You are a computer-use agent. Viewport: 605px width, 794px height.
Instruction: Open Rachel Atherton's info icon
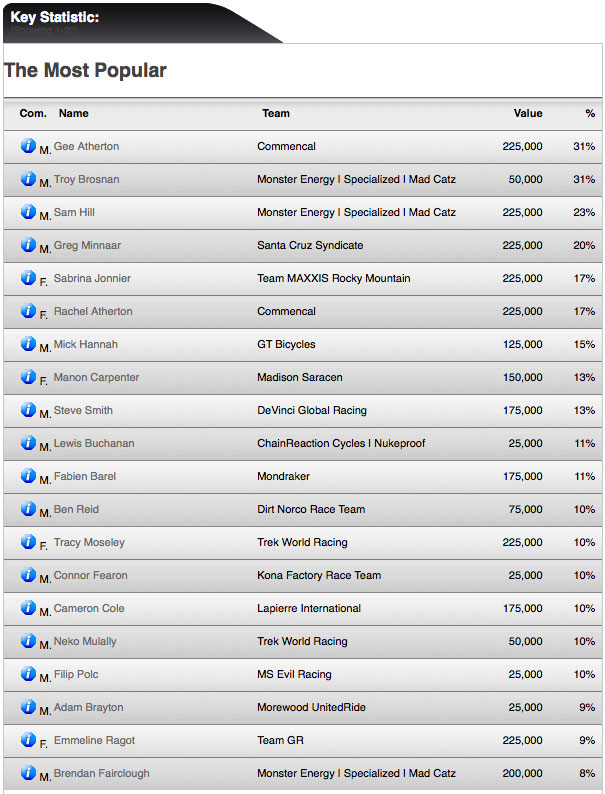pyautogui.click(x=28, y=311)
